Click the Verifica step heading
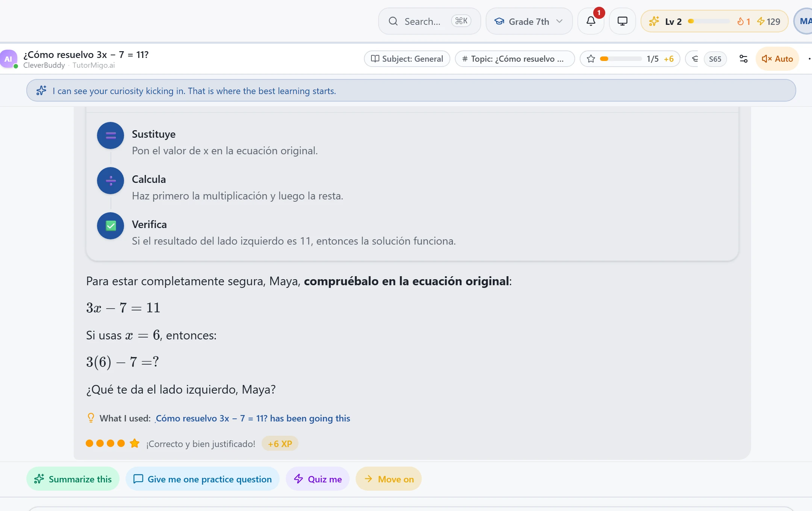 click(149, 224)
